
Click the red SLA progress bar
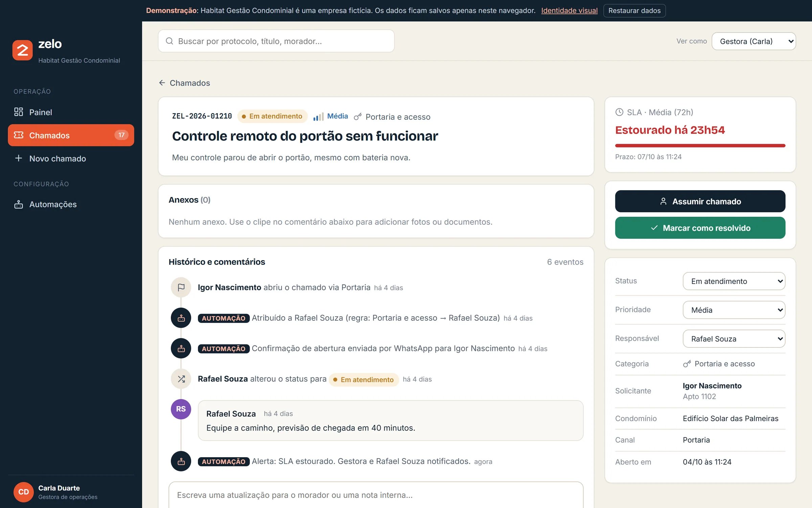click(x=700, y=146)
